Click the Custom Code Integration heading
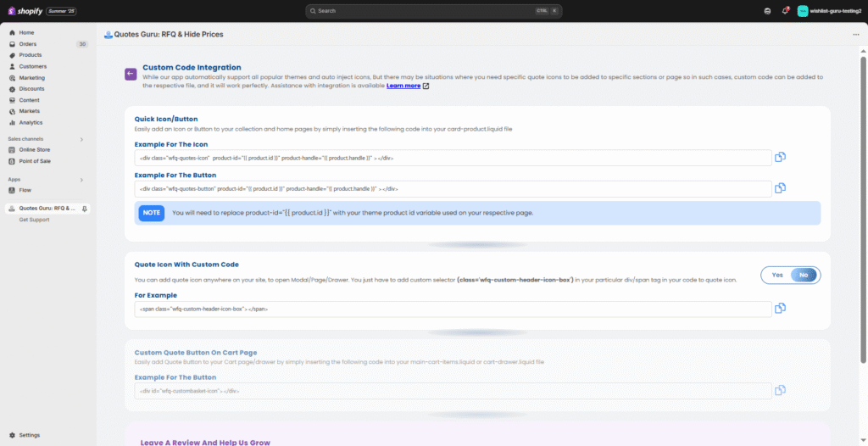Screen dimensions: 868x446 click(x=192, y=68)
